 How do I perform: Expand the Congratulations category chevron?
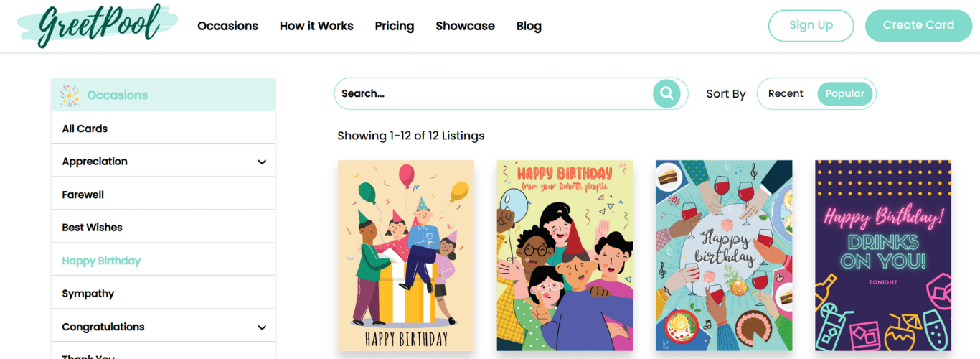pos(262,327)
